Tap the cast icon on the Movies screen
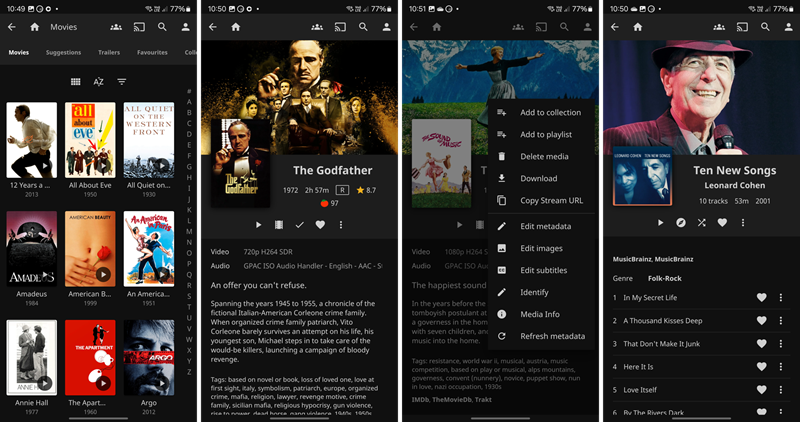800x422 pixels. coord(139,27)
